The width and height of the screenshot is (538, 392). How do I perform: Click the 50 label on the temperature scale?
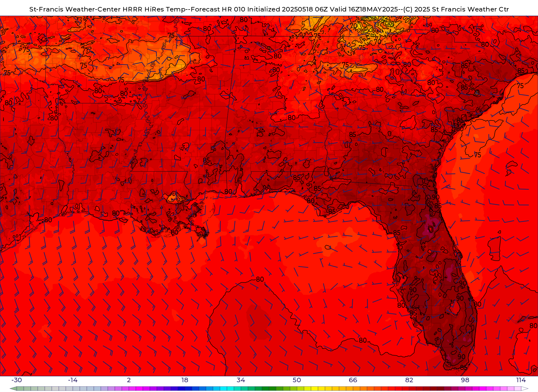[x=297, y=380]
